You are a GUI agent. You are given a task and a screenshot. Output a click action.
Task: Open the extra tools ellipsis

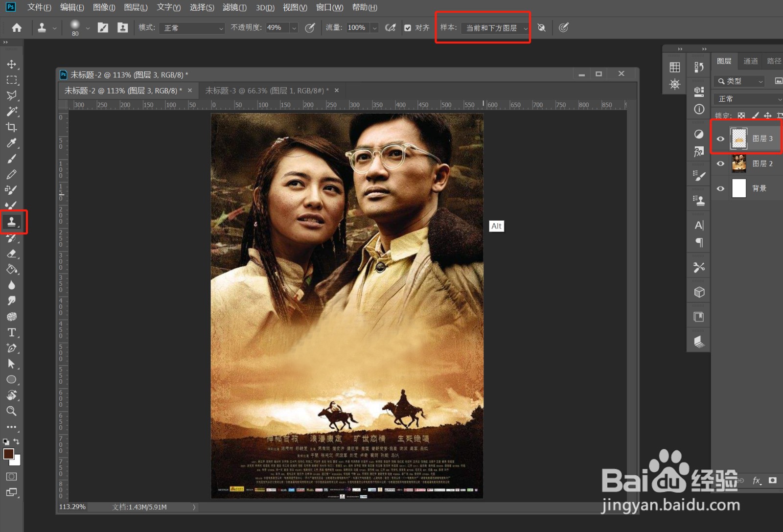tap(12, 427)
